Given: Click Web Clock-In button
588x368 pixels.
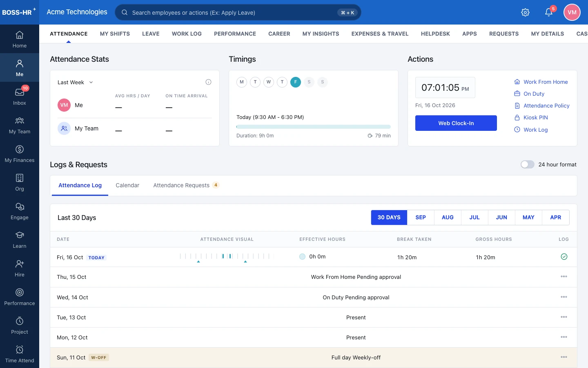Looking at the screenshot, I should (x=456, y=123).
